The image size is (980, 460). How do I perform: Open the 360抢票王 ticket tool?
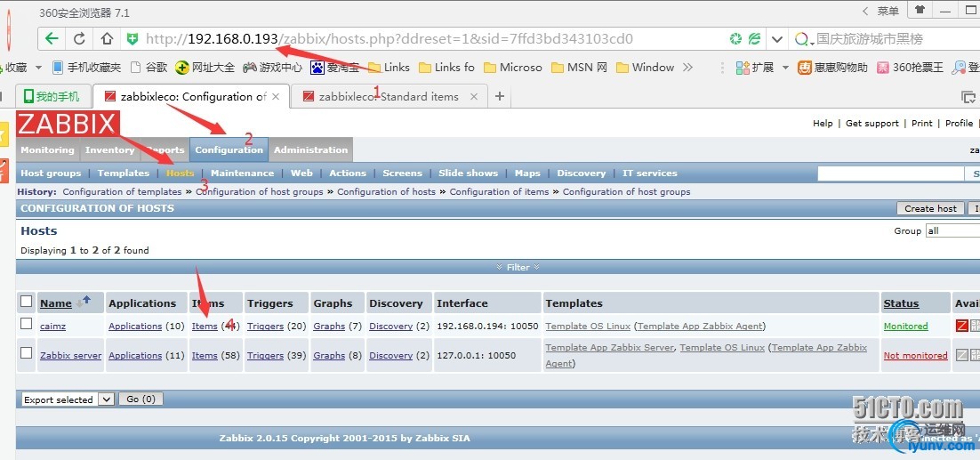(910, 68)
